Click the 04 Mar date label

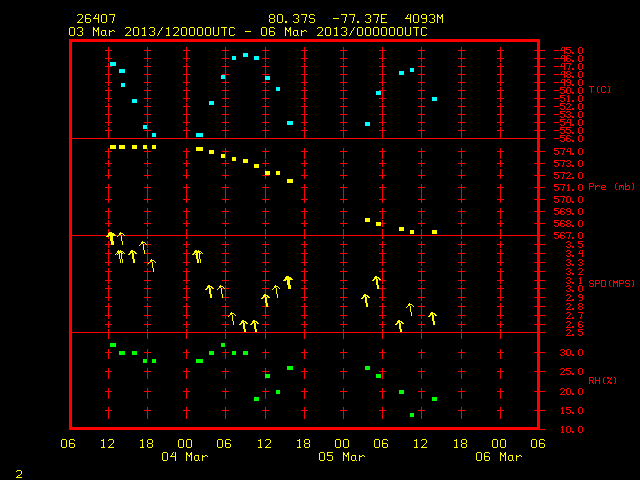point(184,457)
